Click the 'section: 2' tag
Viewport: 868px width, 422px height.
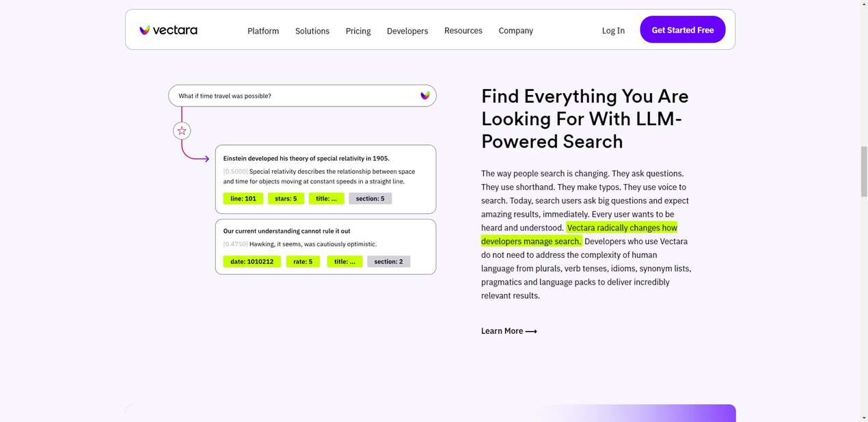click(388, 261)
